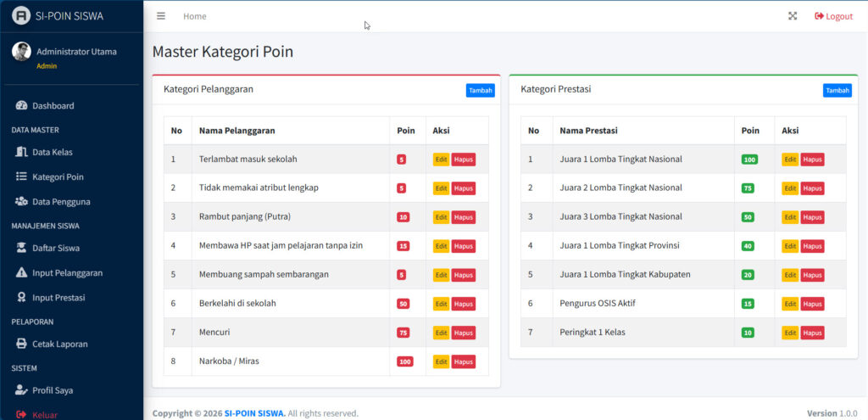
Task: Delete the Narkoba / Miras violation row
Action: point(463,361)
